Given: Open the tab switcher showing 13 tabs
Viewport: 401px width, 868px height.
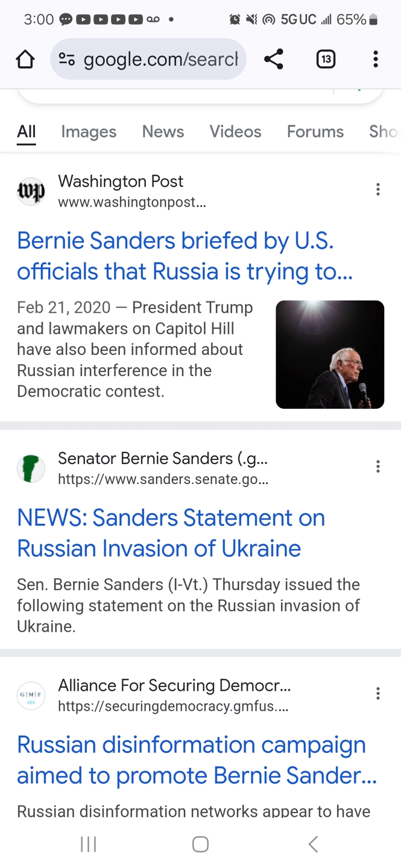Looking at the screenshot, I should [326, 59].
